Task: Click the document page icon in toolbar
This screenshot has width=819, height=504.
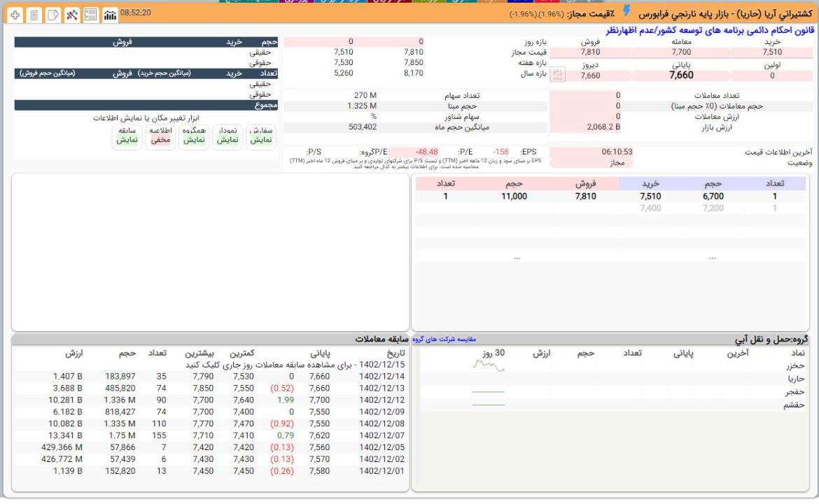Action: 34,15
